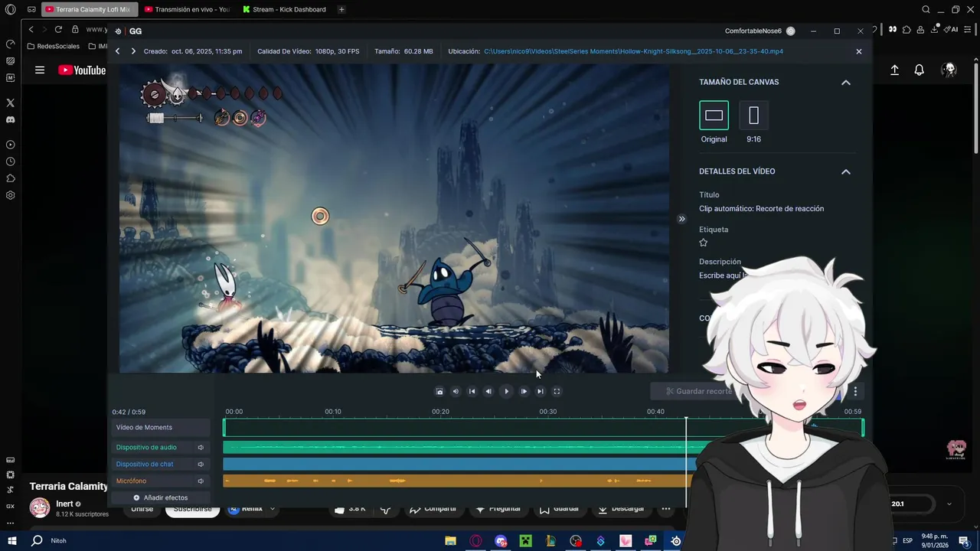Click the SteelSeries GG logo
980x551 pixels.
tap(119, 31)
